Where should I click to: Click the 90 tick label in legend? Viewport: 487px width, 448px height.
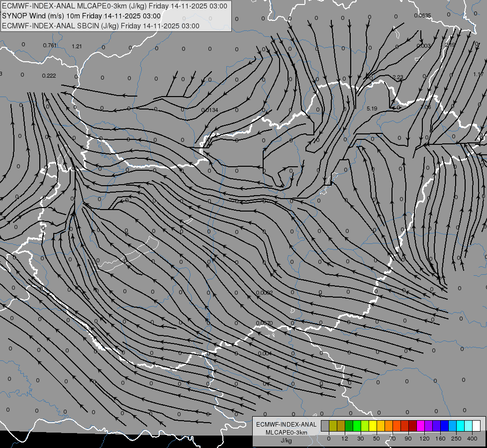coord(408,439)
